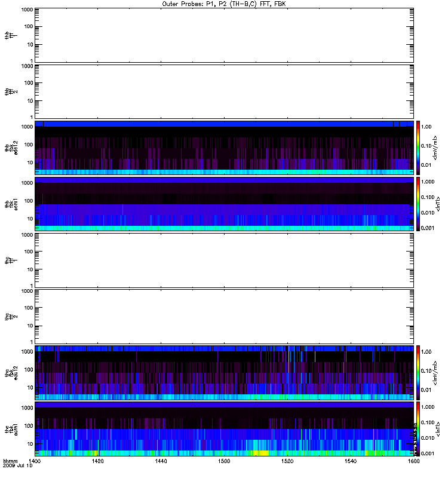This screenshot has height=478, width=448.
Task: Click the '10' y-tick of thc fbk scm1 panel
Action: pyautogui.click(x=30, y=444)
